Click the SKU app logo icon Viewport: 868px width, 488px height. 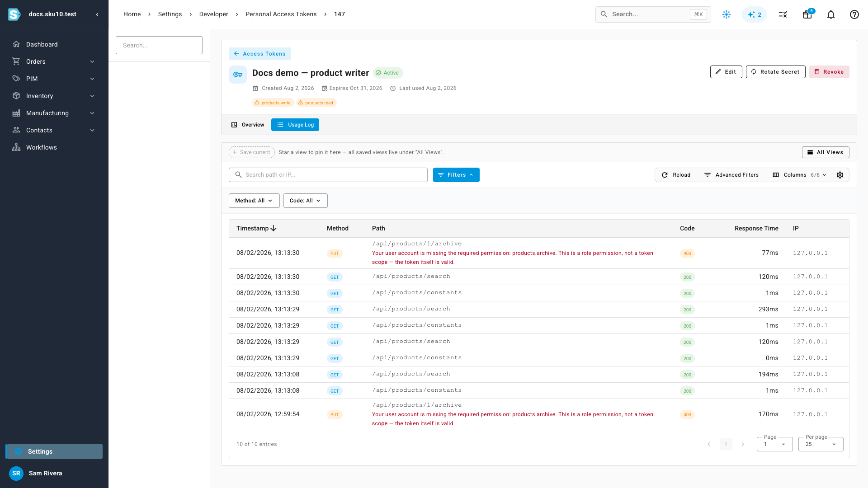[14, 14]
